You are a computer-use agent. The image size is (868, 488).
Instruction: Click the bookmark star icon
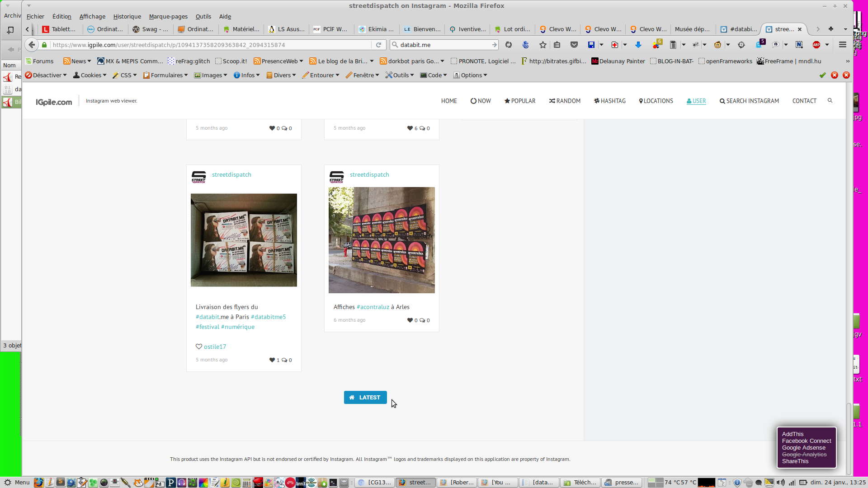coord(543,45)
